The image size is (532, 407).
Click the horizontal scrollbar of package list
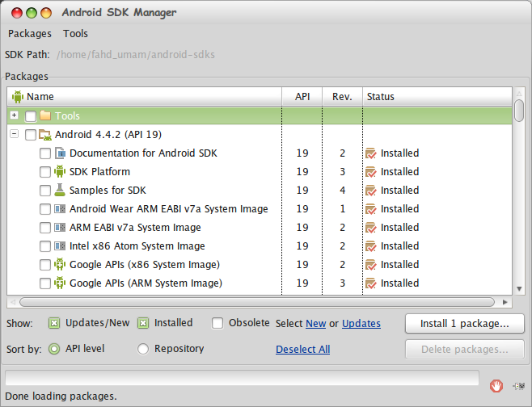259,302
